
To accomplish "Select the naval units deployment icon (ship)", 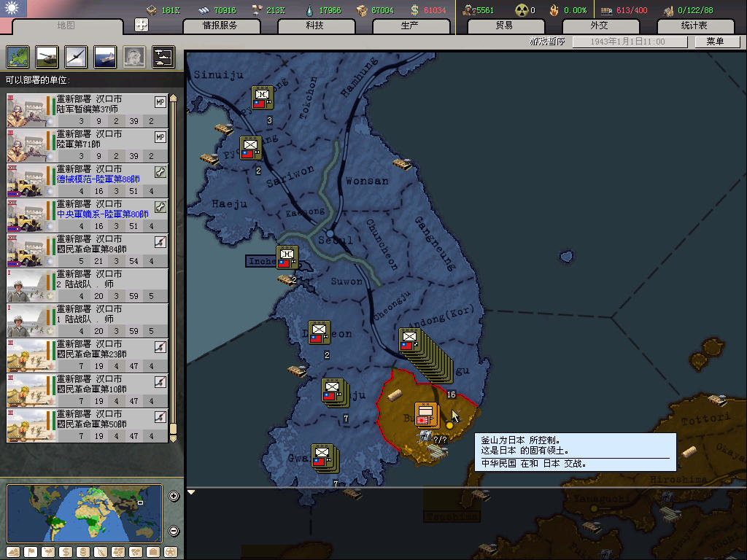I will (x=104, y=57).
